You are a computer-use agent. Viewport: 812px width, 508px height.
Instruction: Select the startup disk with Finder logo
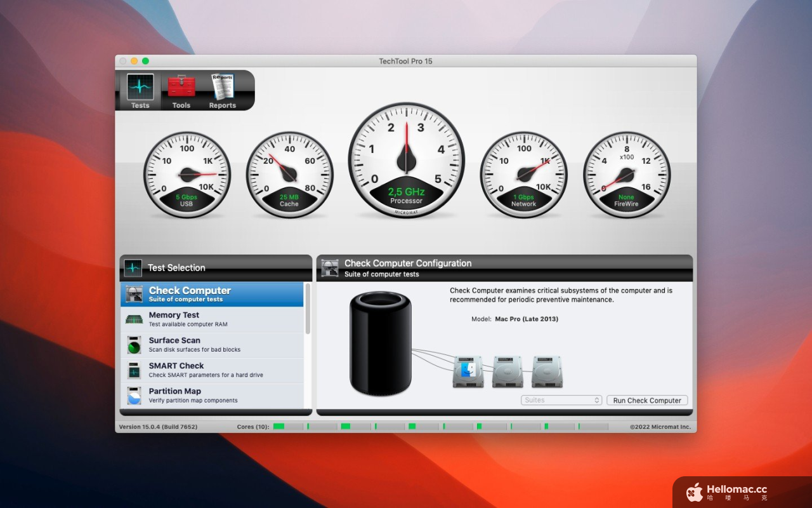click(468, 372)
